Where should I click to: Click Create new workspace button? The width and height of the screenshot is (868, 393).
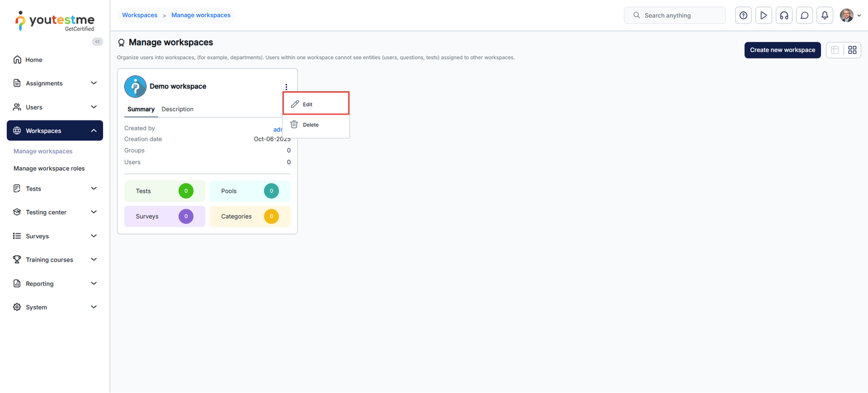pos(782,50)
